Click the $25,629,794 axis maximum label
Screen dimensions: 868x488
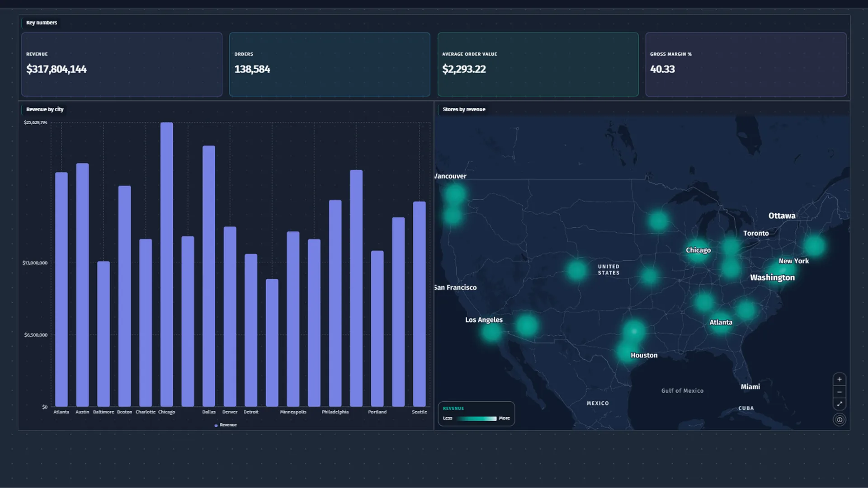(x=36, y=122)
